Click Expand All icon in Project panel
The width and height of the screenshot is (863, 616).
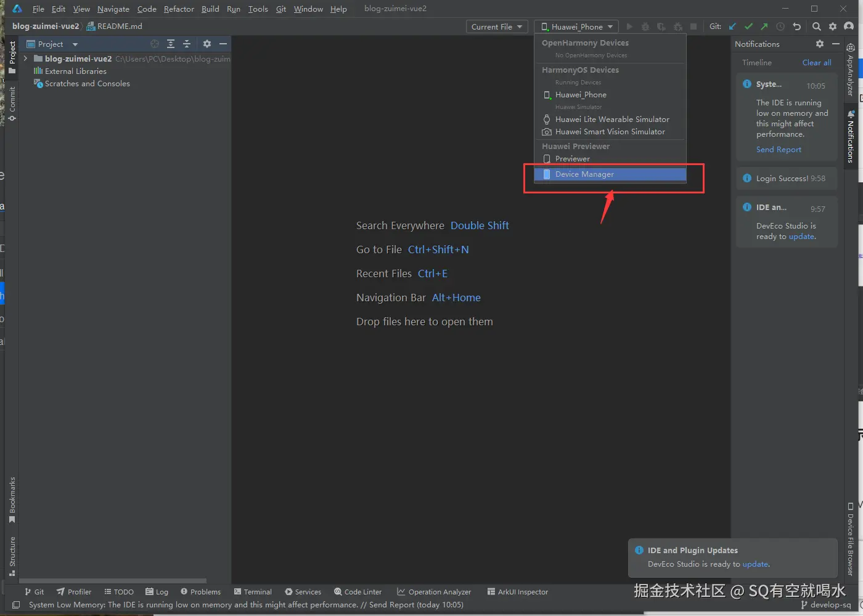point(171,44)
